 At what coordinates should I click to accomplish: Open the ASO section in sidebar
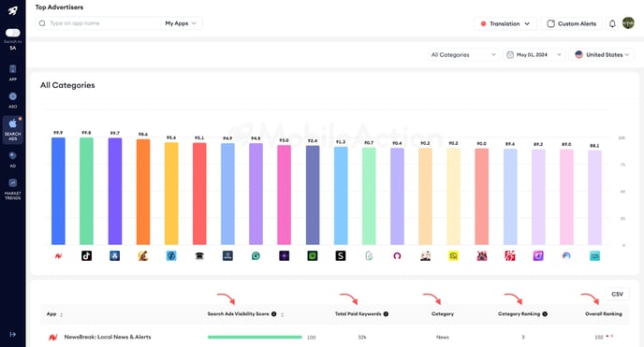click(13, 100)
